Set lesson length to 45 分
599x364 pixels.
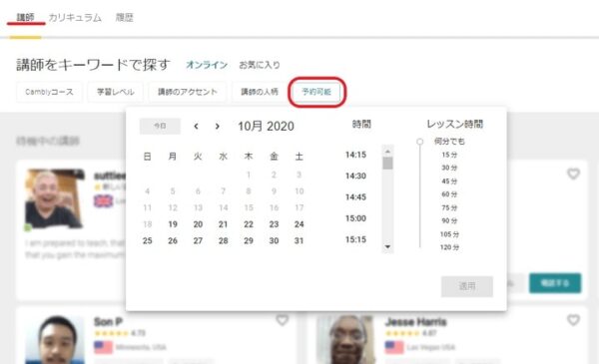tap(449, 182)
